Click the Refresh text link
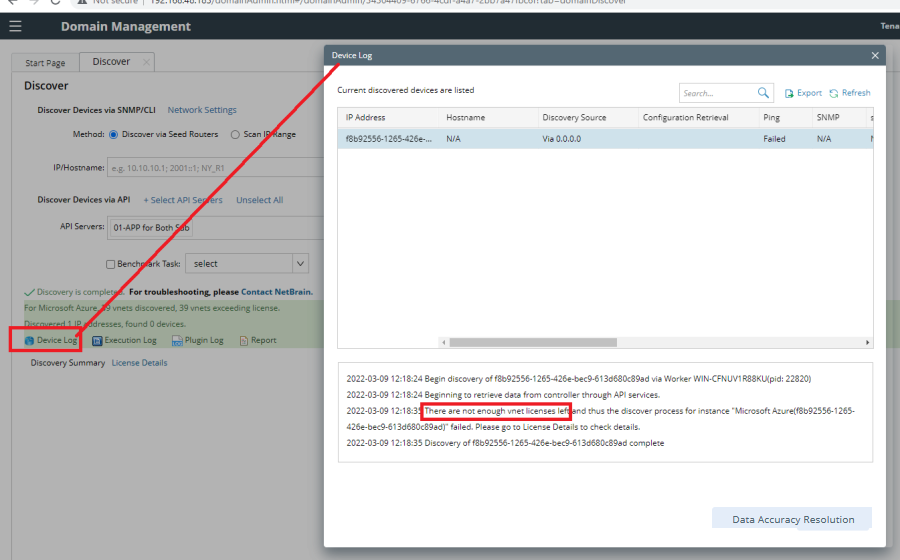 [x=856, y=93]
